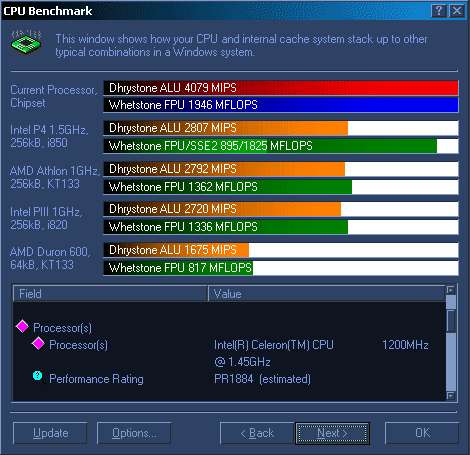Advance with the Next button
470x455 pixels.
point(332,433)
